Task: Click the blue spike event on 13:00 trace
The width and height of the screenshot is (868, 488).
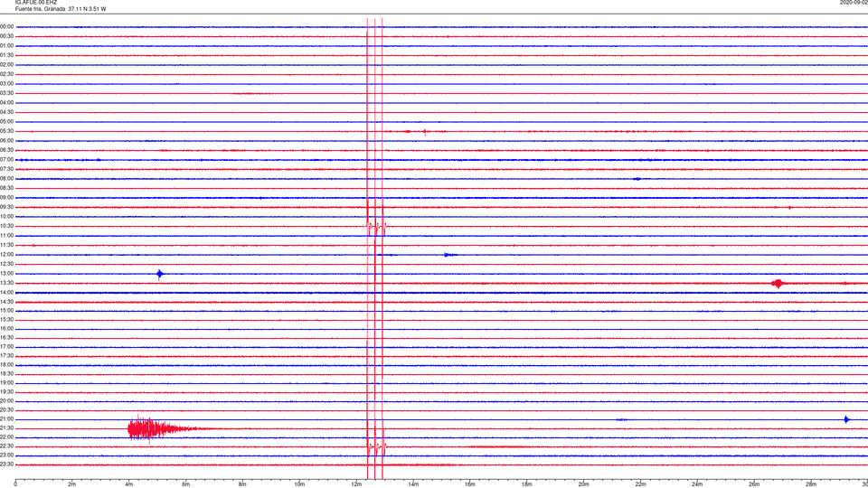Action: (x=159, y=274)
